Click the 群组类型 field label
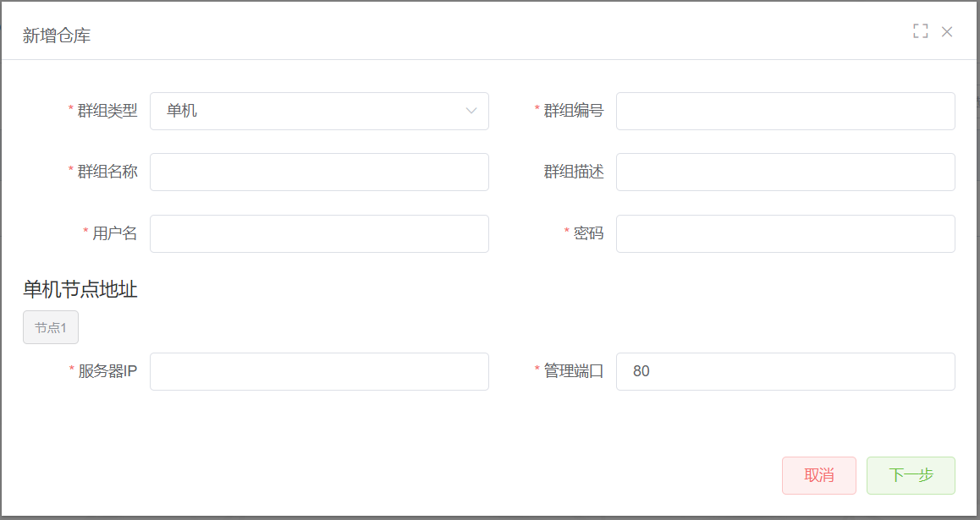This screenshot has width=980, height=520. pos(107,111)
